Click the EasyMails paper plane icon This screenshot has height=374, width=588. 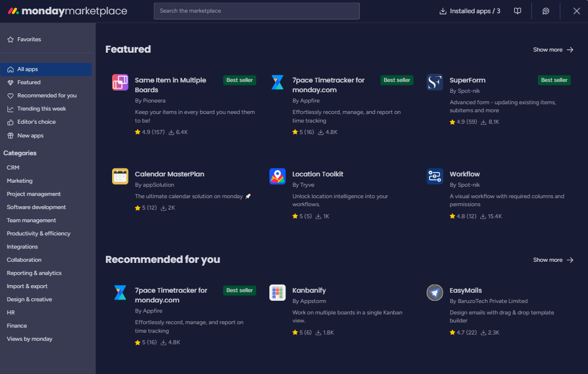pos(435,293)
